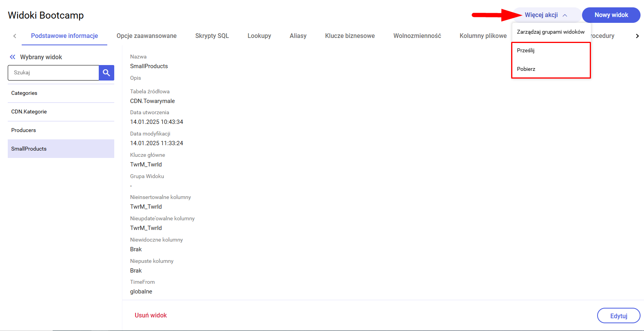Open the Więcej akcji dropdown

[546, 15]
